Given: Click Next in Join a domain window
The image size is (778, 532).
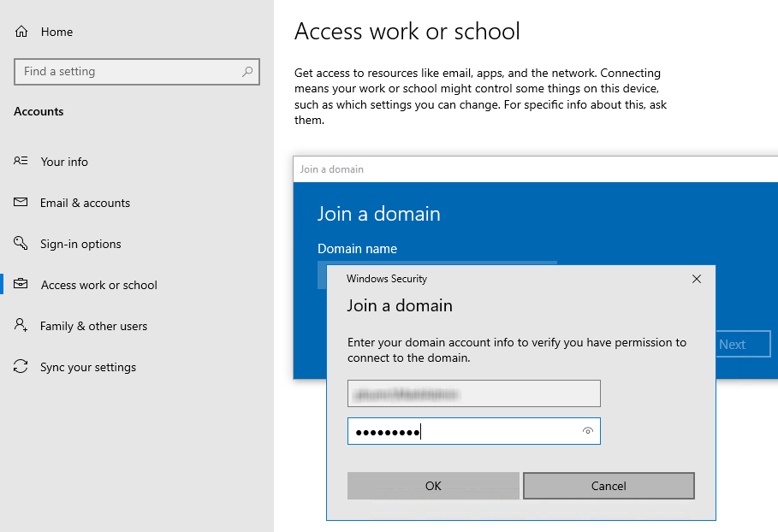Looking at the screenshot, I should (x=743, y=344).
